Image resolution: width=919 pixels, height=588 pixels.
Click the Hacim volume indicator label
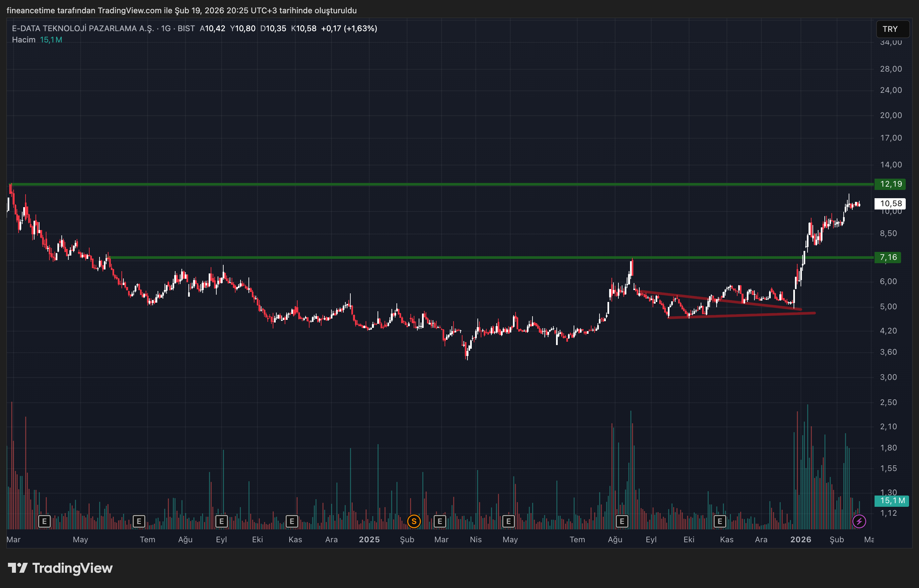(x=23, y=40)
